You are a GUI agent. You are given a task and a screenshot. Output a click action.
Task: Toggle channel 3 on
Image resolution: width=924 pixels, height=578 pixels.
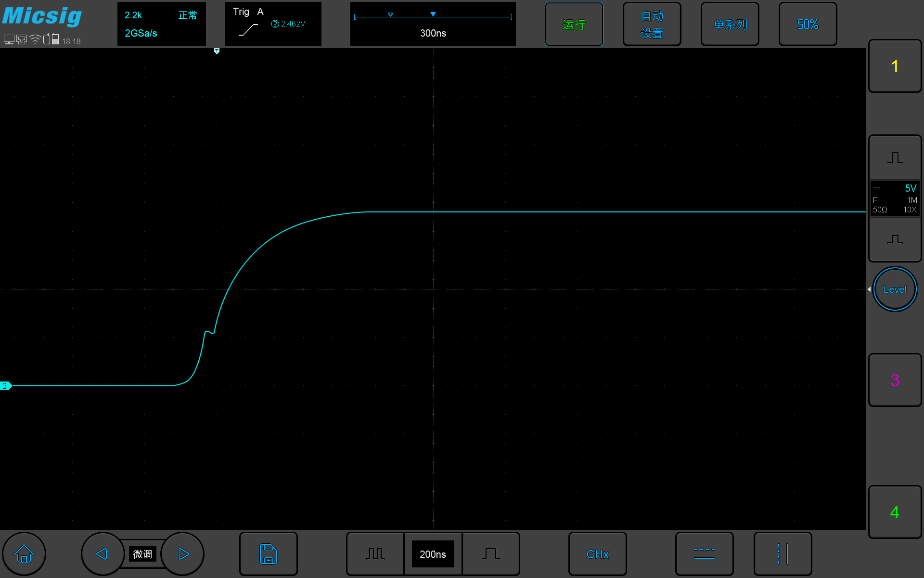(x=895, y=380)
